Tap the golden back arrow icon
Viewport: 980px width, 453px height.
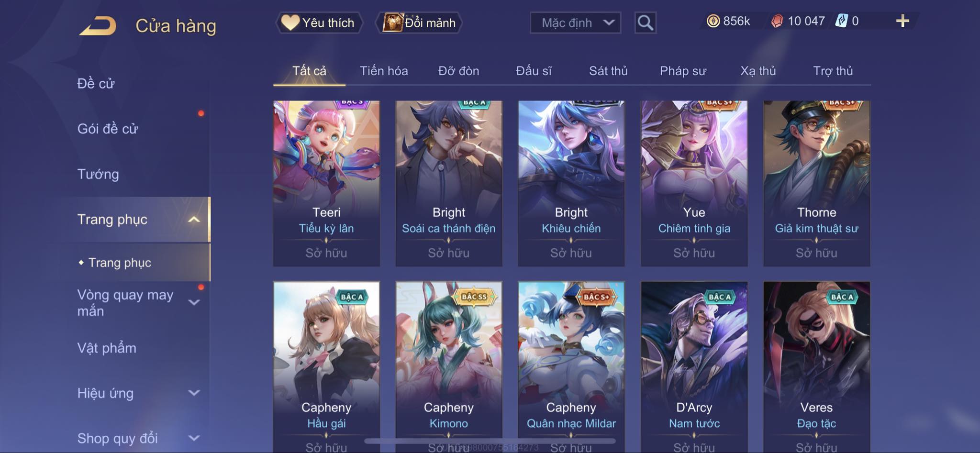pos(98,25)
